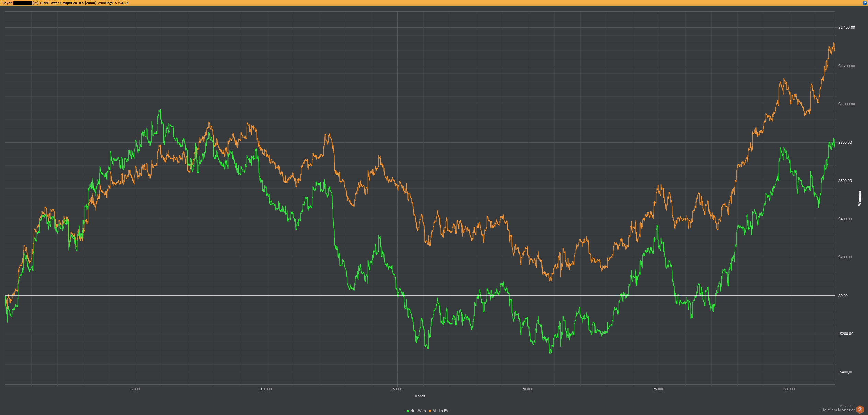Click the 15 000 hands axis label
The image size is (868, 415).
point(397,389)
